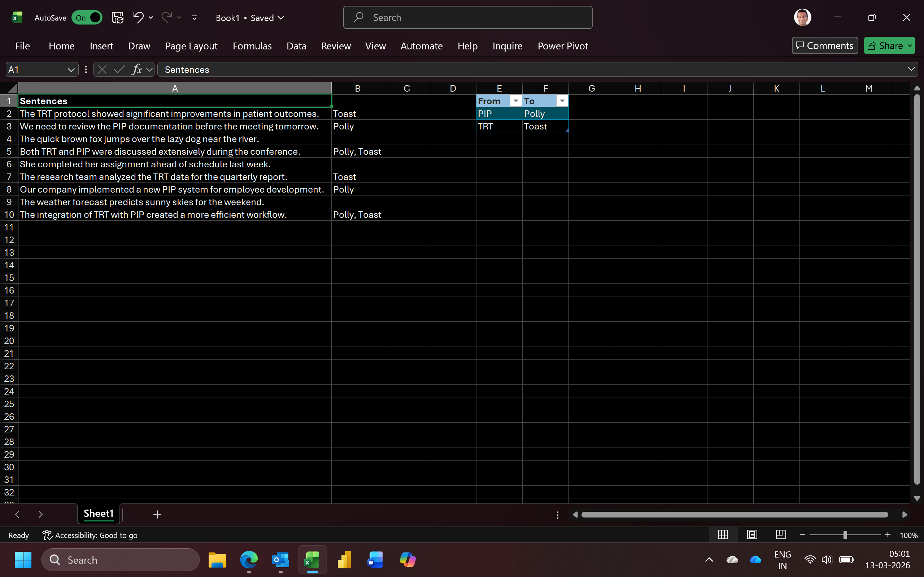Click the Undo arrow icon

(x=138, y=17)
